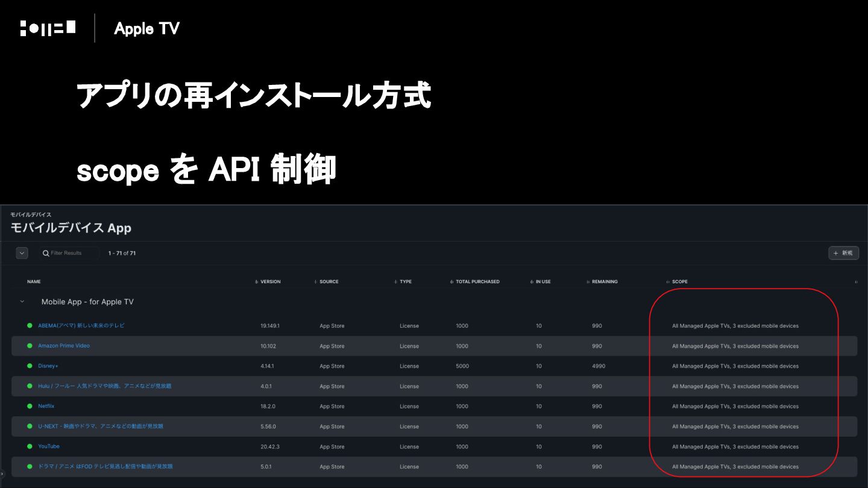Click green status dot beside ABEMA app
The height and width of the screenshot is (488, 868).
click(30, 326)
